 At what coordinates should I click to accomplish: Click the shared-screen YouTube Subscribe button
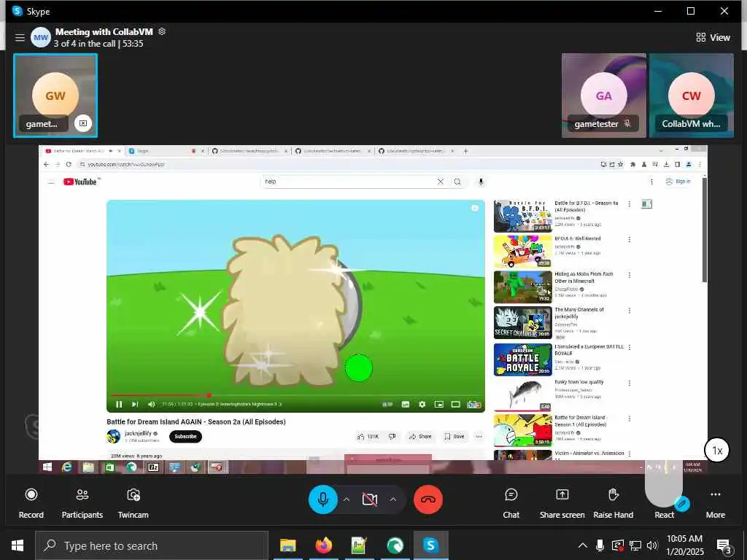pyautogui.click(x=185, y=436)
